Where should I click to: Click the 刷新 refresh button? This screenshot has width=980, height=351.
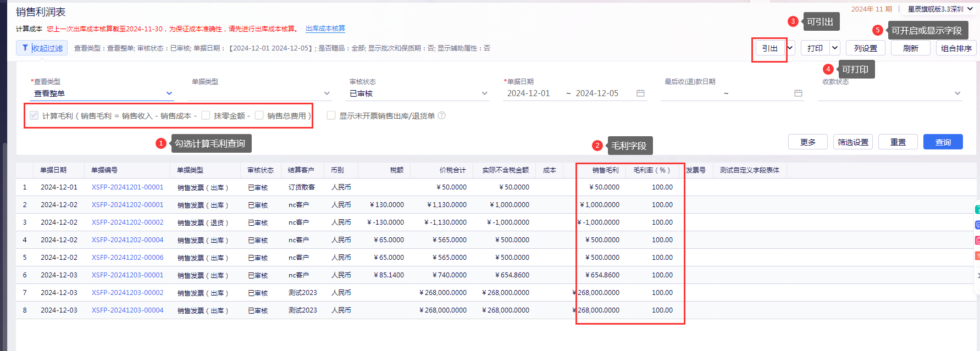point(911,48)
